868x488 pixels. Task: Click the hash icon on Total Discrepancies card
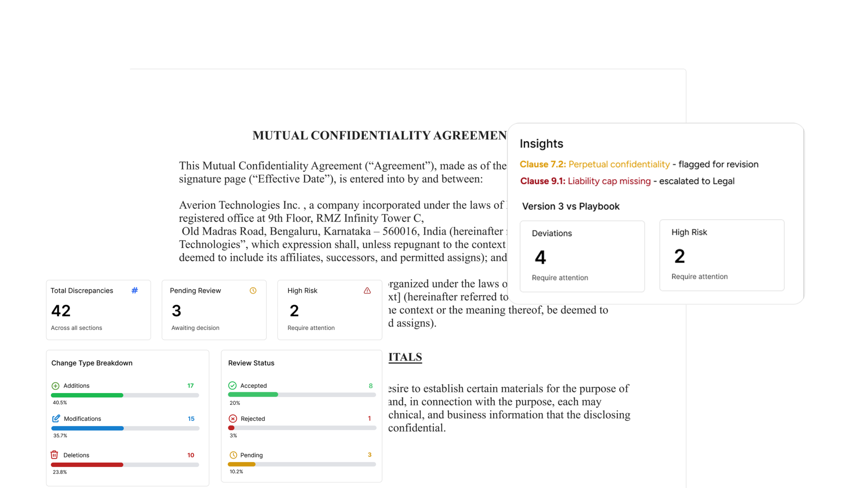pyautogui.click(x=134, y=291)
